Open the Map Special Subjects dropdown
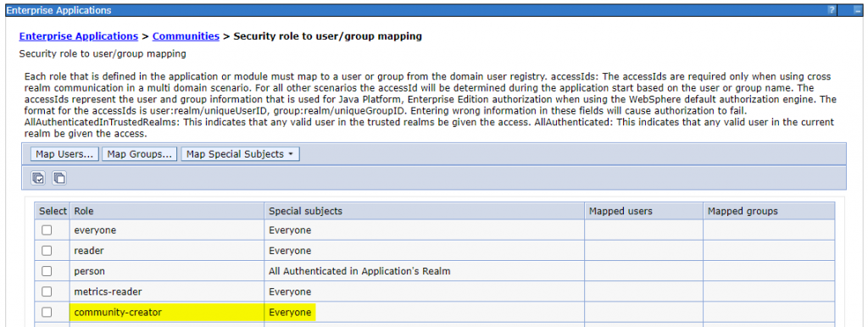 click(x=240, y=154)
